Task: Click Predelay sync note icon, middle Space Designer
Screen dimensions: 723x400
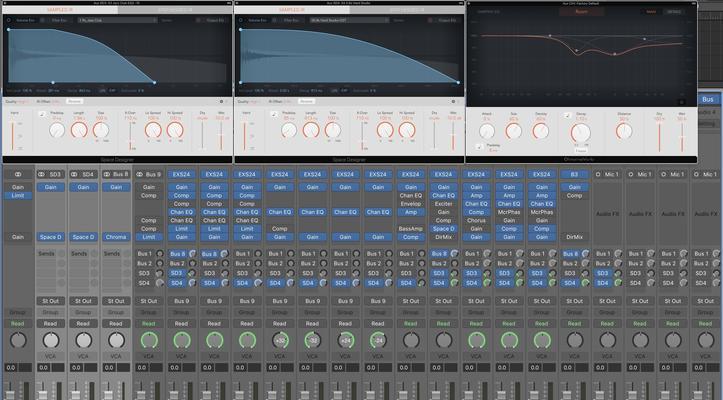Action: (274, 114)
